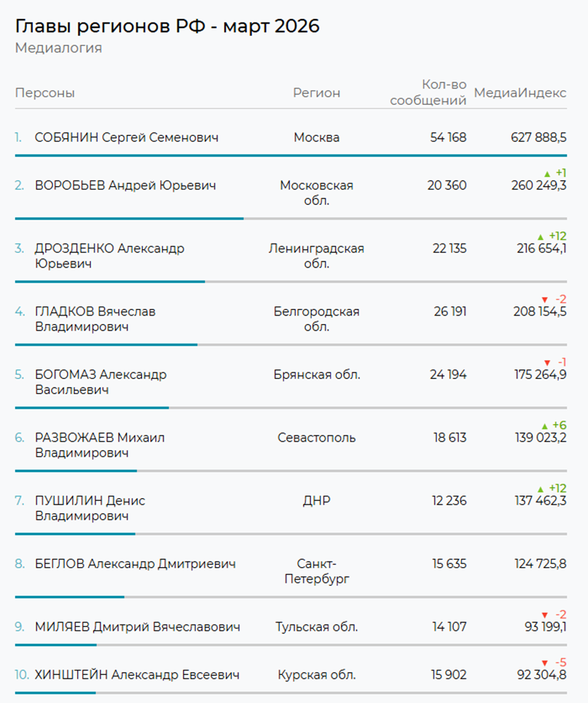Click the red down arrow beside Богомаз's -1
Viewport: 588px width, 703px height.
547,363
